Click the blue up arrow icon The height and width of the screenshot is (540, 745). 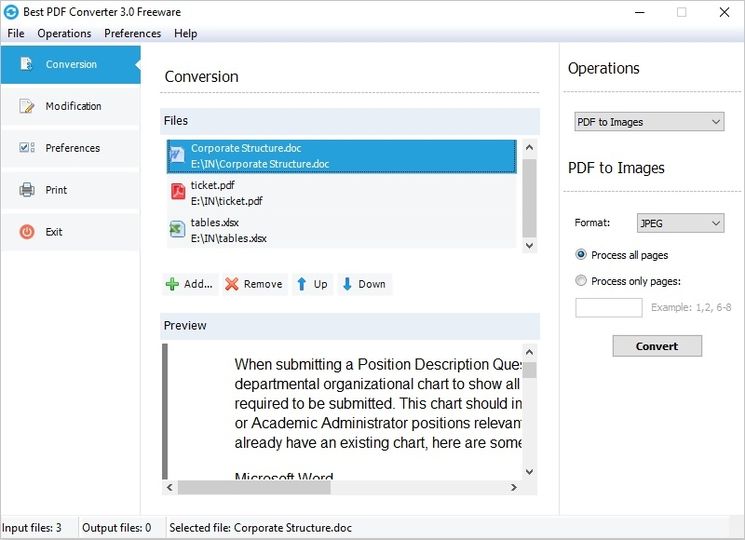click(301, 284)
